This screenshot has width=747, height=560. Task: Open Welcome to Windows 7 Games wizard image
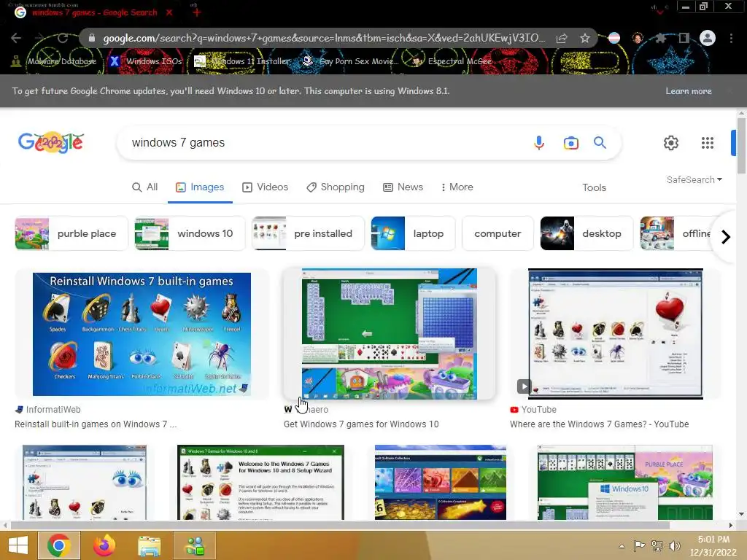coord(260,483)
